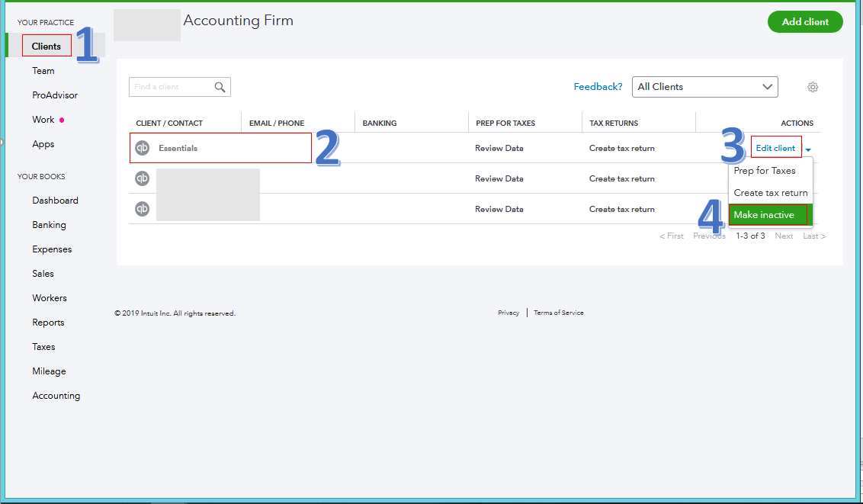Screen dimensions: 863x504
Task: Expand the arrow next to Edit client
Action: tap(808, 149)
